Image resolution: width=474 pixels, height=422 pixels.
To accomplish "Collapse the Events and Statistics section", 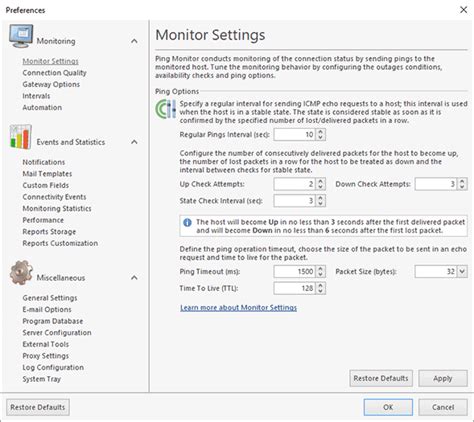I will click(134, 142).
